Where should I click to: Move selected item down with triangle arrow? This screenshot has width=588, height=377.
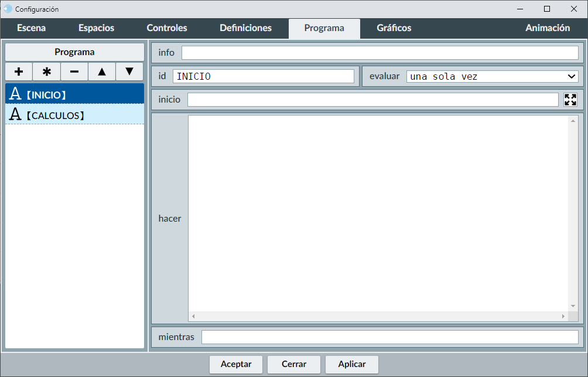click(x=129, y=72)
